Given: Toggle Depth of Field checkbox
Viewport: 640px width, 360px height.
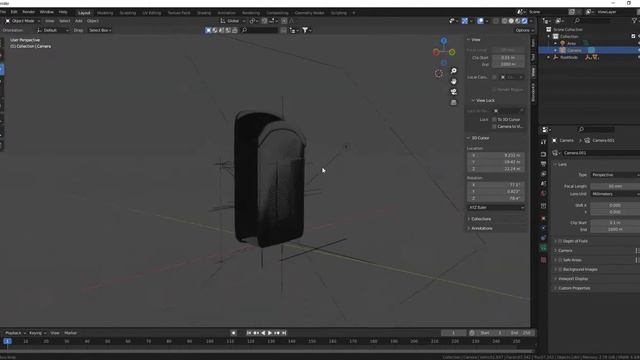Looking at the screenshot, I should click(560, 241).
